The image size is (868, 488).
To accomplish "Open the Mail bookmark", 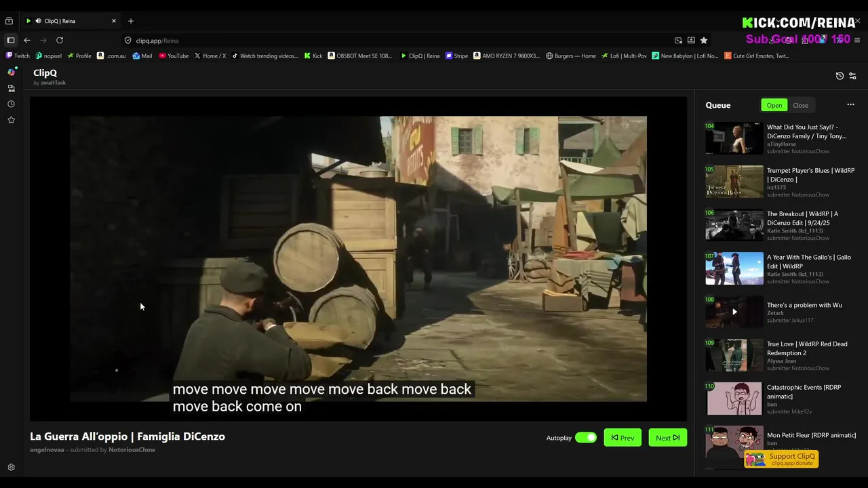I will [143, 56].
